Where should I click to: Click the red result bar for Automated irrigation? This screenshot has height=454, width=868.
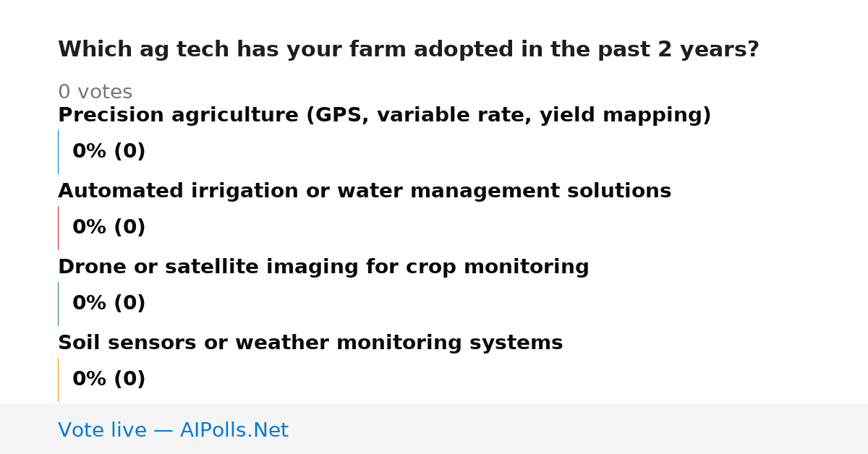pyautogui.click(x=58, y=228)
